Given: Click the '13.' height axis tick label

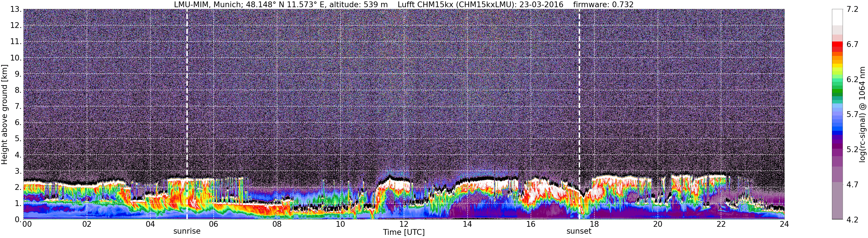Looking at the screenshot, I should (16, 9).
